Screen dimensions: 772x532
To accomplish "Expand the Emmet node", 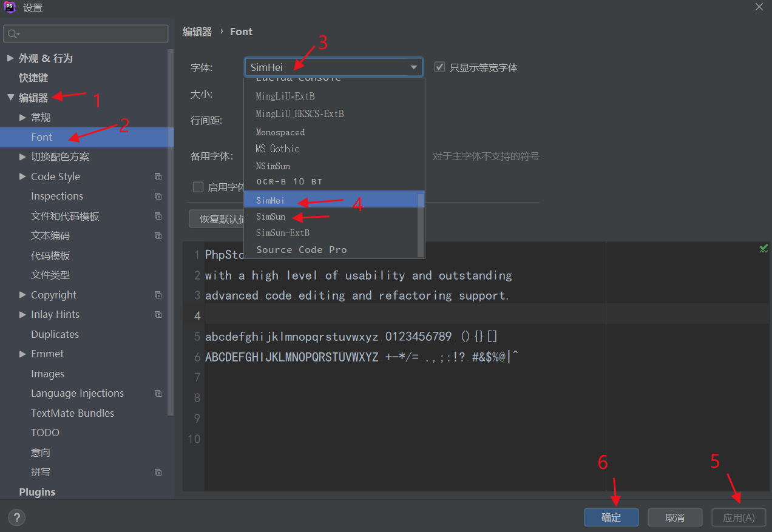I will [x=22, y=354].
